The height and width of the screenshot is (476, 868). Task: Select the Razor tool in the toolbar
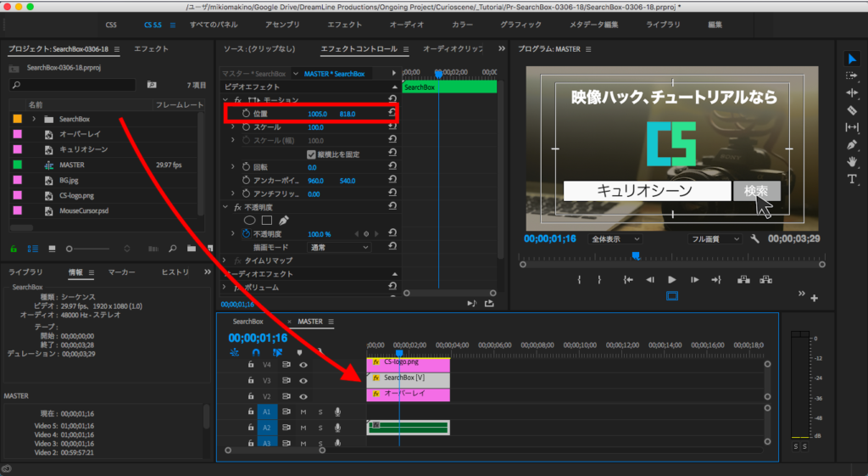[852, 110]
